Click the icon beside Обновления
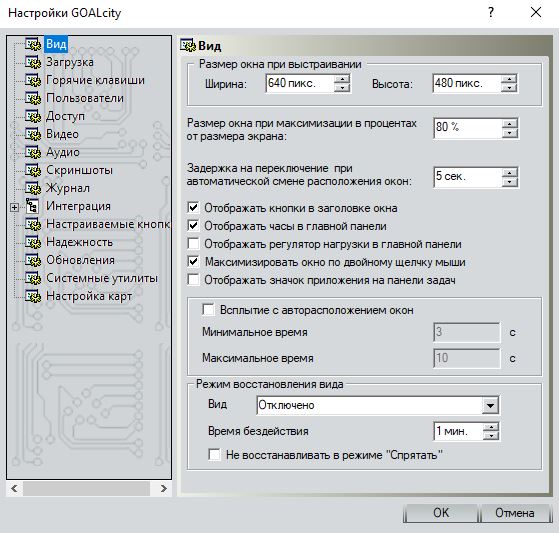The image size is (559, 533). [x=33, y=260]
